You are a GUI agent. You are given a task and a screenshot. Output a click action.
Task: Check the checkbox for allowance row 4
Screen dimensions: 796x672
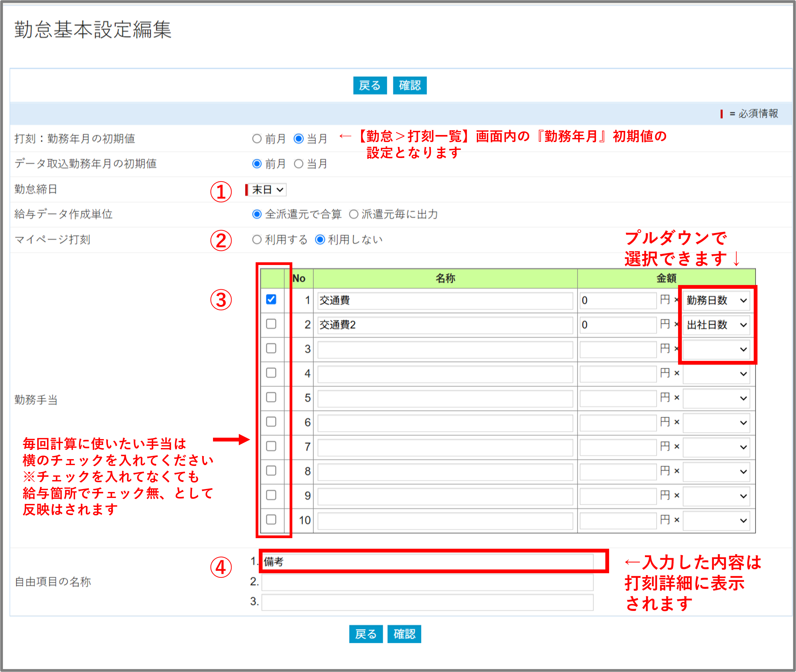271,373
